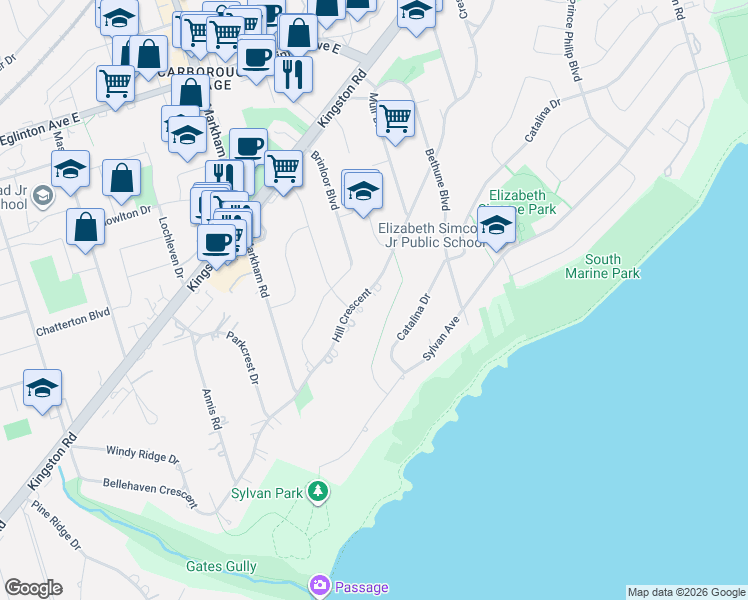Image resolution: width=748 pixels, height=600 pixels.
Task: Click school marker at top left corner
Action: (x=120, y=20)
